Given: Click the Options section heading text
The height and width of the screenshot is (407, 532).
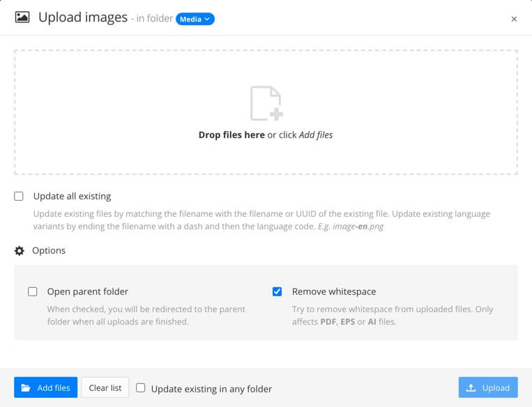Looking at the screenshot, I should tap(49, 251).
